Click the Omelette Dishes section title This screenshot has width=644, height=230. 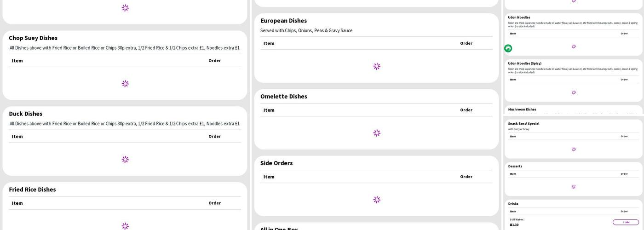pos(283,97)
